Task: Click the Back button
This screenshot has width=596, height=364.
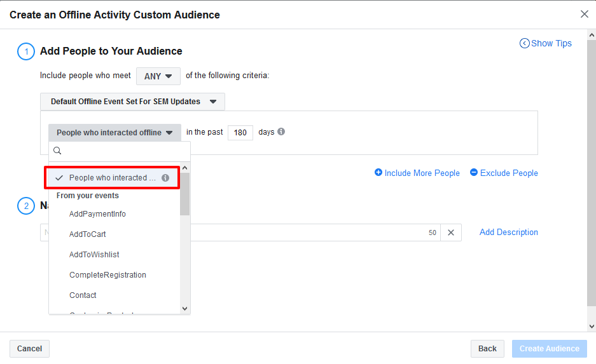Action: tap(487, 349)
